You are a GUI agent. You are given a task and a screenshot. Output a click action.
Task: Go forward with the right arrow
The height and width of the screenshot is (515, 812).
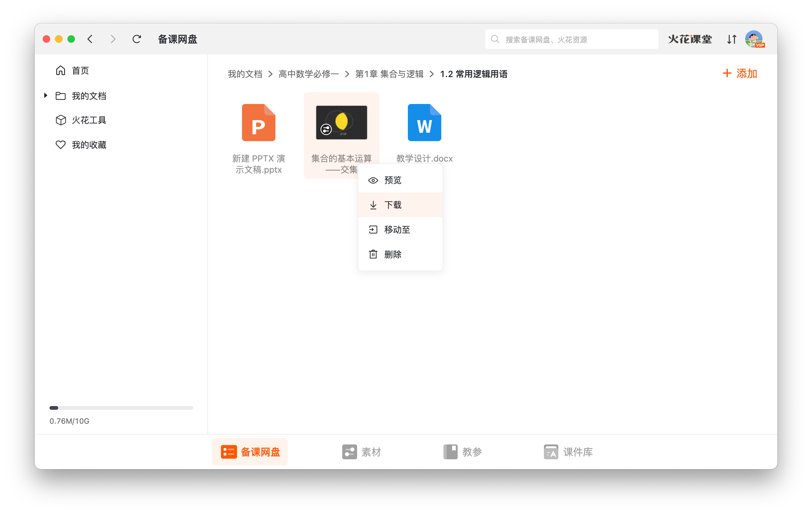[x=113, y=39]
